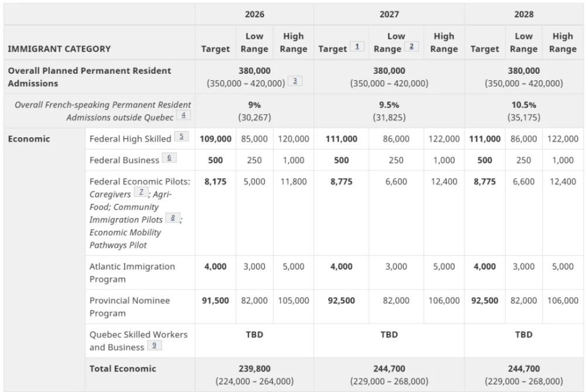Viewport: 586px width, 392px height.
Task: Click the IMMIGRANT CATEGORY header cell
Action: click(59, 49)
